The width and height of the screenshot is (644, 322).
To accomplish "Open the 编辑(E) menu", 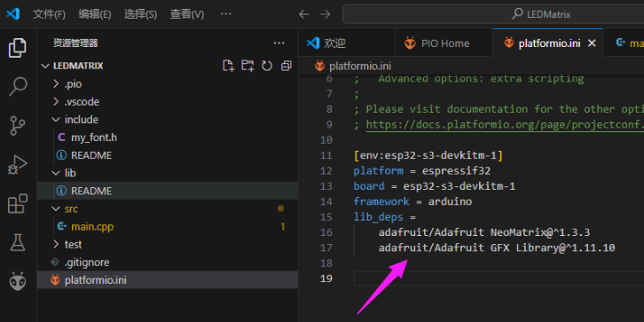I will point(95,14).
